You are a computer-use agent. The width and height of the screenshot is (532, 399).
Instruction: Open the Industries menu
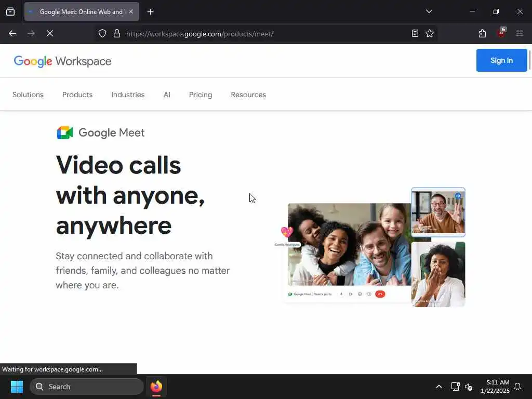(128, 95)
